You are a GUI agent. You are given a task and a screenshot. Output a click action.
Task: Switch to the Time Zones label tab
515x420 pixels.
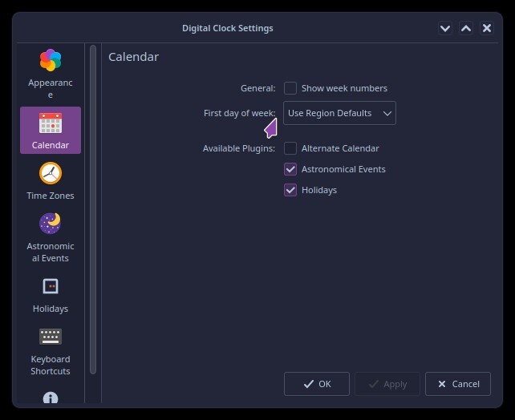51,196
